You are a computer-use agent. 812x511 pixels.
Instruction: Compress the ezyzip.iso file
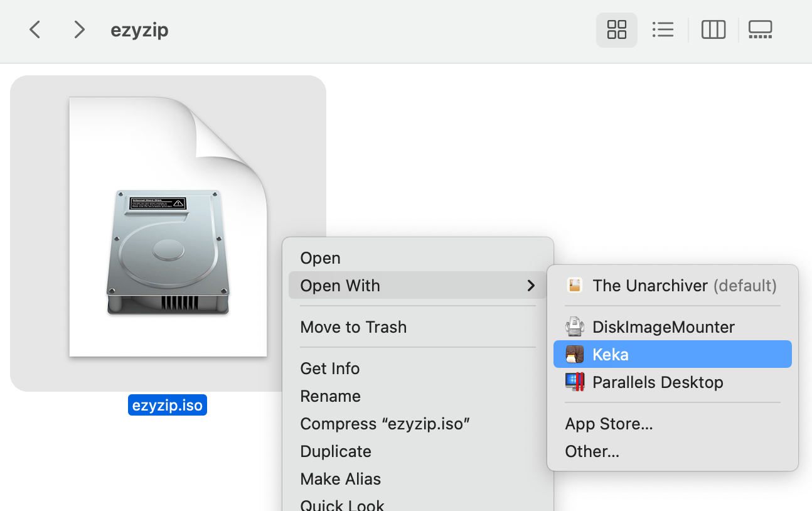point(385,424)
